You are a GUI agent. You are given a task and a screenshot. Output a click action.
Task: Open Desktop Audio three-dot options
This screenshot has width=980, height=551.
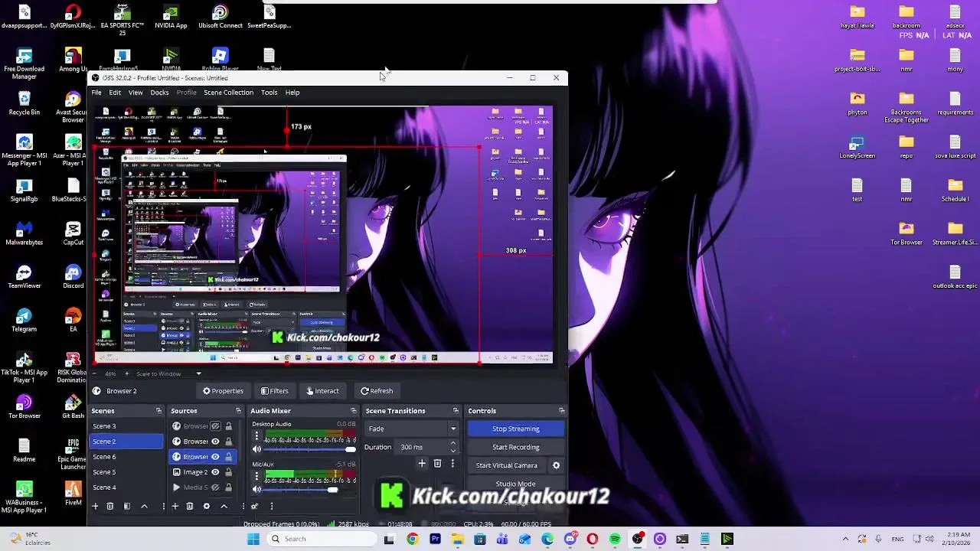coord(256,435)
